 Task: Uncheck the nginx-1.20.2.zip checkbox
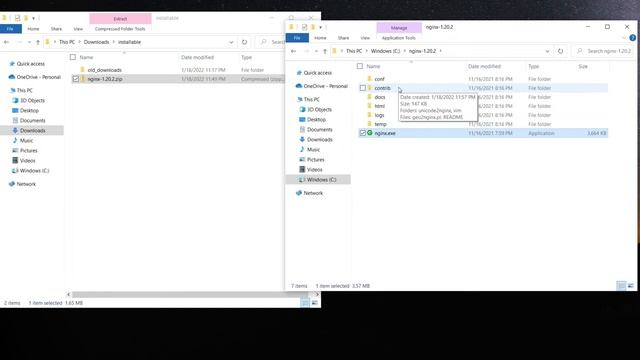click(x=76, y=79)
